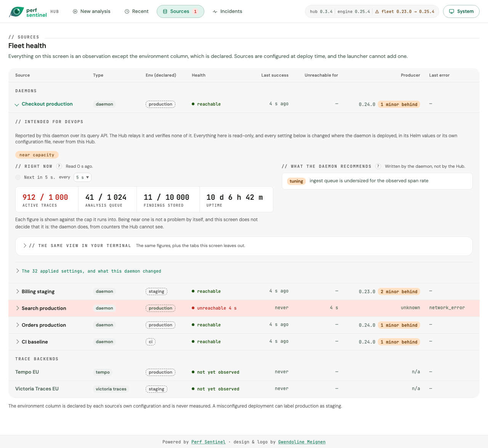Click the Type column header
The width and height of the screenshot is (488, 448).
tap(98, 75)
